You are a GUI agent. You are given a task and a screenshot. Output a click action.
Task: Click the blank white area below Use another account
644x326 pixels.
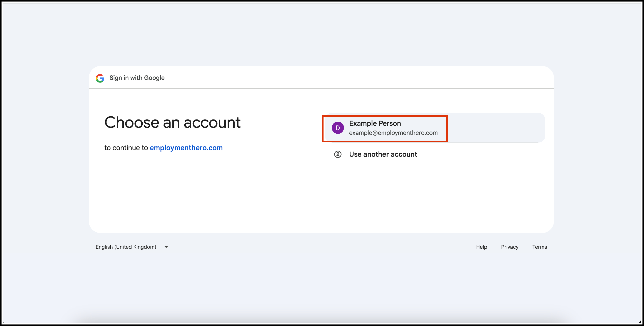click(435, 198)
